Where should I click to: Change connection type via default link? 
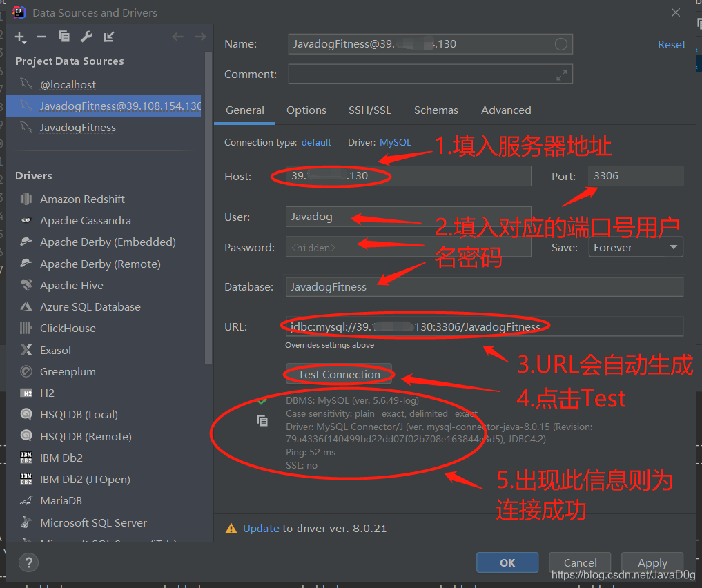pos(316,143)
